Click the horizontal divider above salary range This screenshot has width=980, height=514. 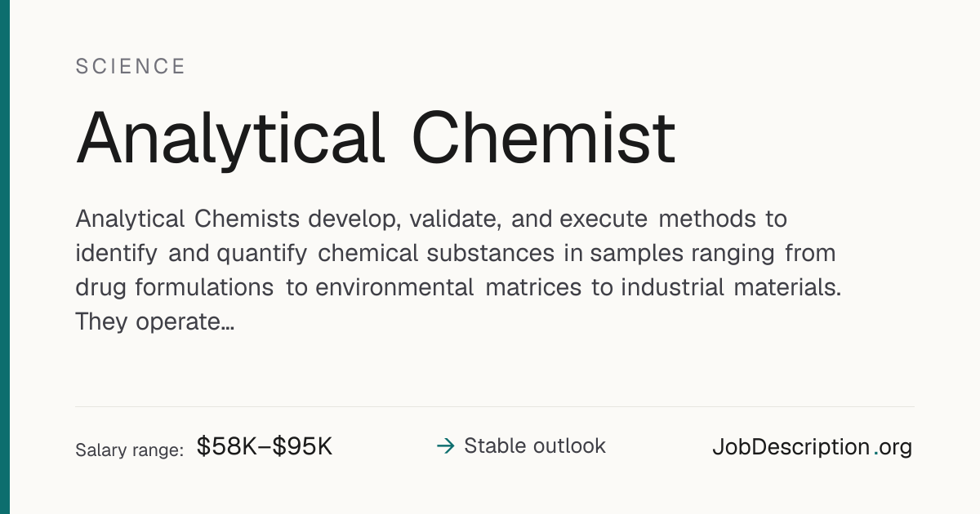(495, 406)
